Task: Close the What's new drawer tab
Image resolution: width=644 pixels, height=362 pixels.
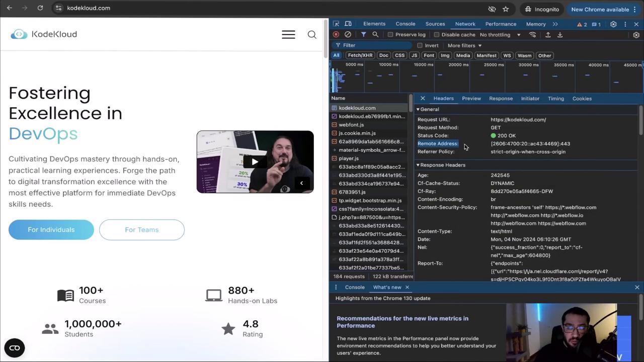Action: [x=407, y=288]
